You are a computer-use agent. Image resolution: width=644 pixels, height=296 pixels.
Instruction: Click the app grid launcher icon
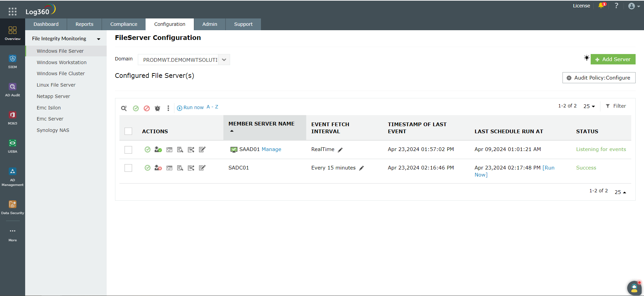click(x=12, y=12)
